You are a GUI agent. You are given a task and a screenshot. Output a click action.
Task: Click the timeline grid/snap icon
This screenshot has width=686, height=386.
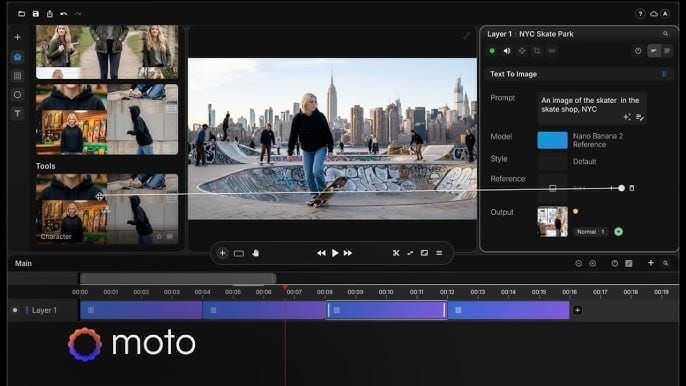coord(629,263)
